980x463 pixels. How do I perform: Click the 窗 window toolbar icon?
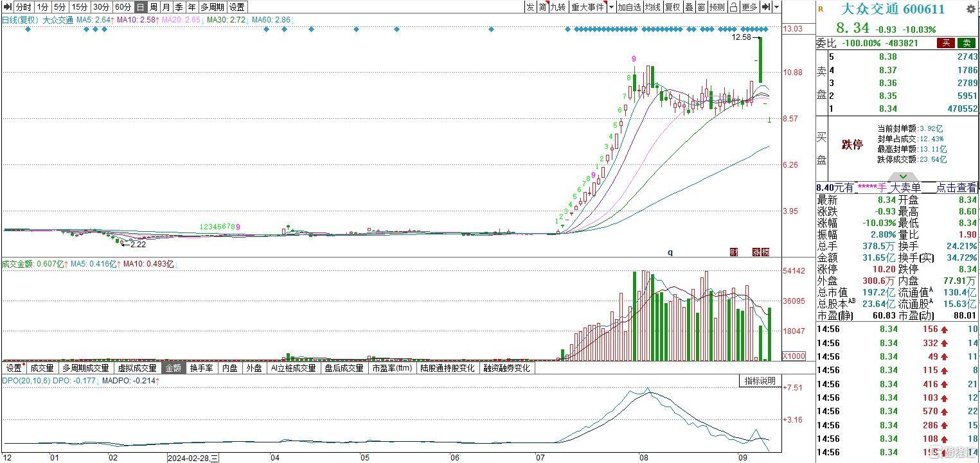pyautogui.click(x=701, y=7)
